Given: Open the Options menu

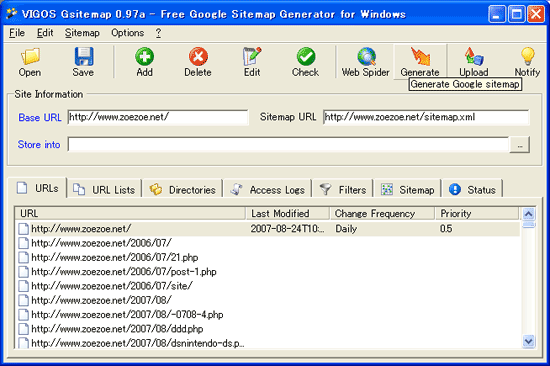Looking at the screenshot, I should coord(128,33).
